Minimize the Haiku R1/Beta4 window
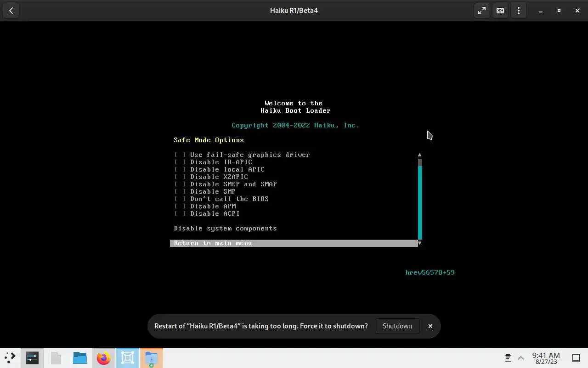 click(541, 11)
